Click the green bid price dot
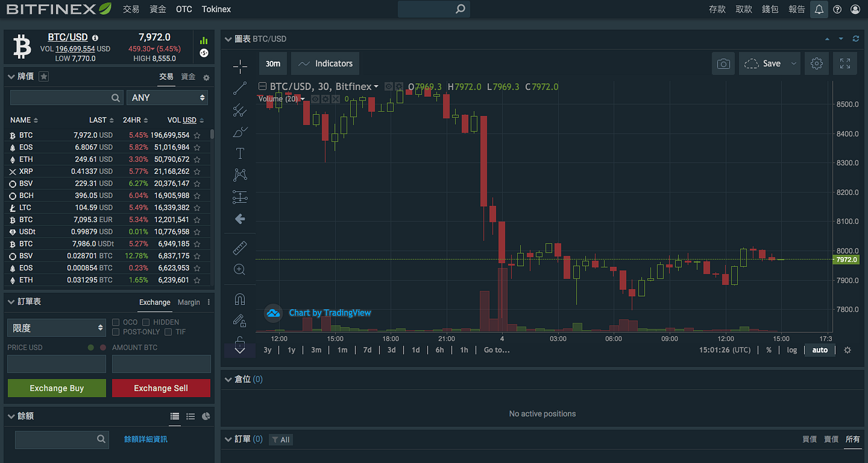The height and width of the screenshot is (463, 868). click(91, 348)
